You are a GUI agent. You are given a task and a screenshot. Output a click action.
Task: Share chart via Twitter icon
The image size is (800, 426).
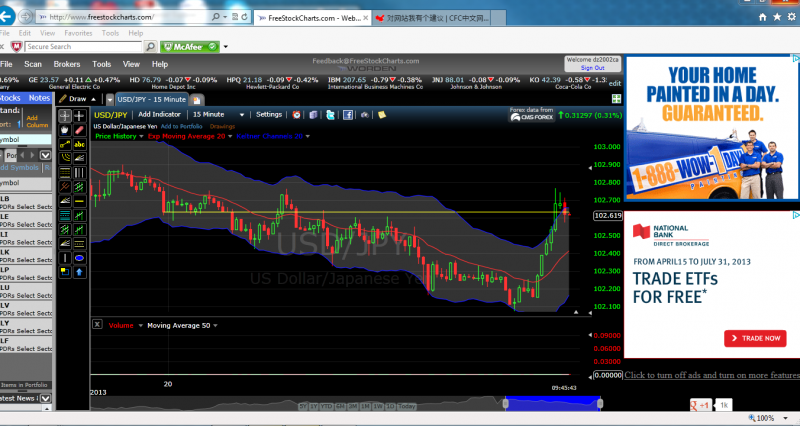[330, 115]
